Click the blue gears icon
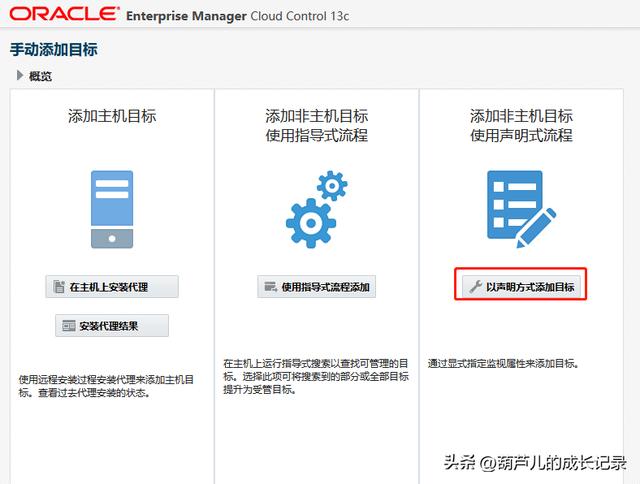The height and width of the screenshot is (484, 640). coord(317,209)
